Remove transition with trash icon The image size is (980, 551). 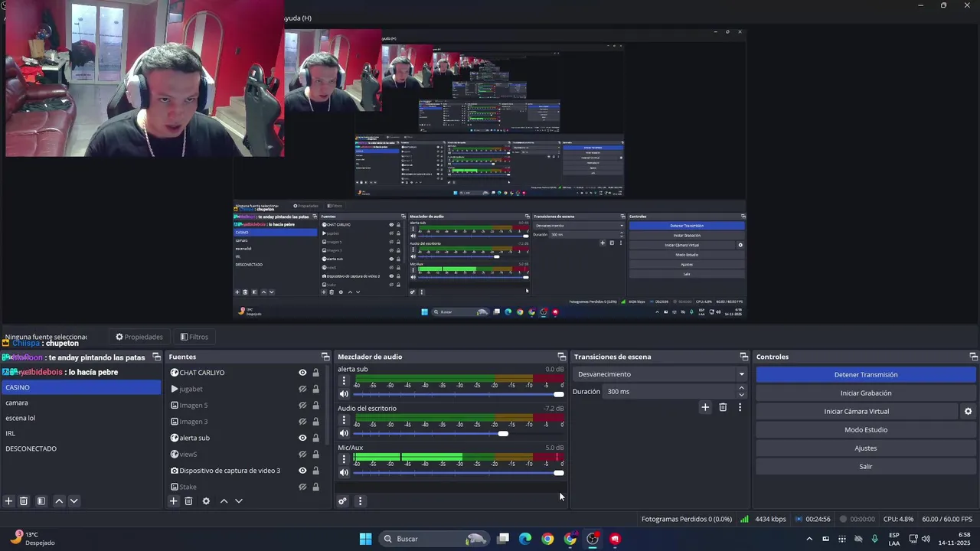pyautogui.click(x=723, y=407)
